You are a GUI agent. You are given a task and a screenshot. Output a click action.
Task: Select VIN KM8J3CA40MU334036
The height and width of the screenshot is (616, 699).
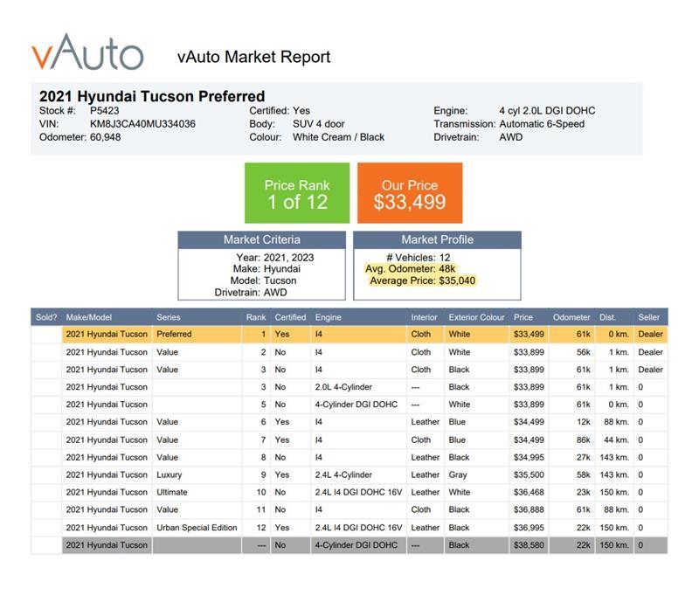(x=142, y=124)
